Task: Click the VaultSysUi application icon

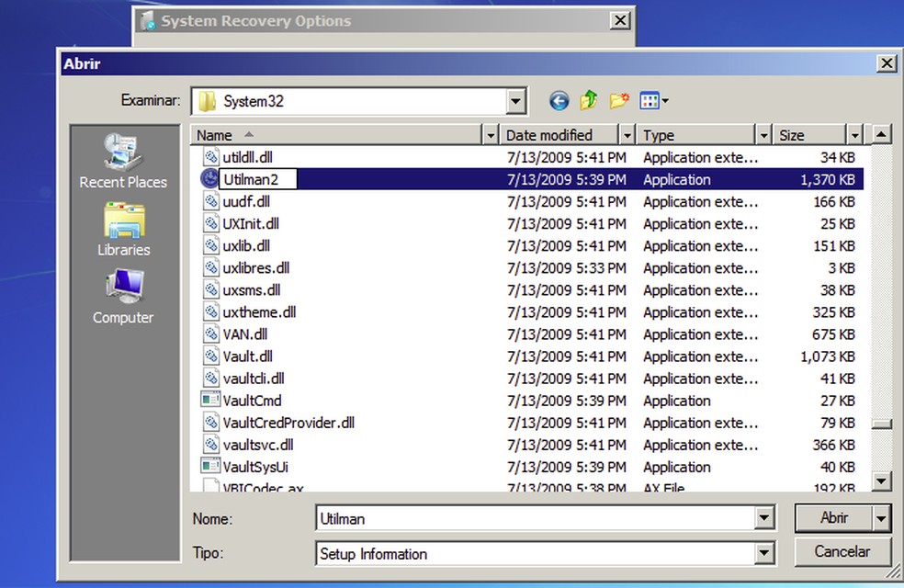Action: point(210,467)
